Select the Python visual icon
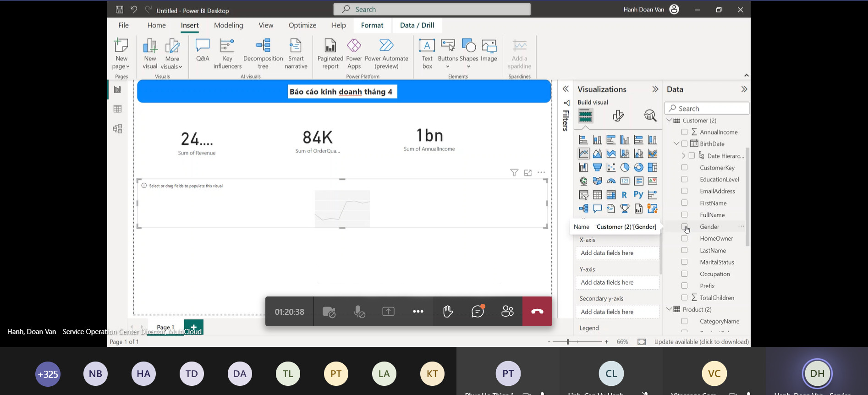868x395 pixels. (638, 195)
